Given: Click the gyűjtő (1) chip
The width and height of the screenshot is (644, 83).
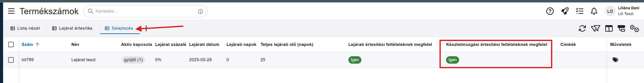Looking at the screenshot, I should point(133,60).
